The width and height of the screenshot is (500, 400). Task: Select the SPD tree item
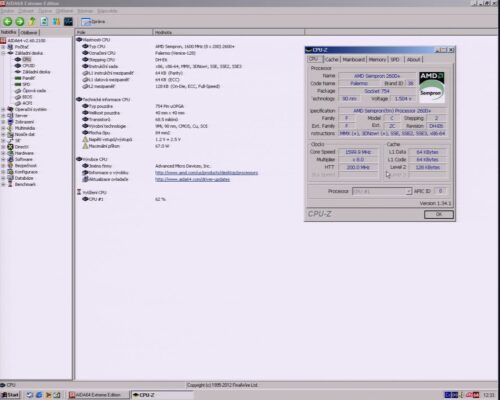[x=26, y=84]
